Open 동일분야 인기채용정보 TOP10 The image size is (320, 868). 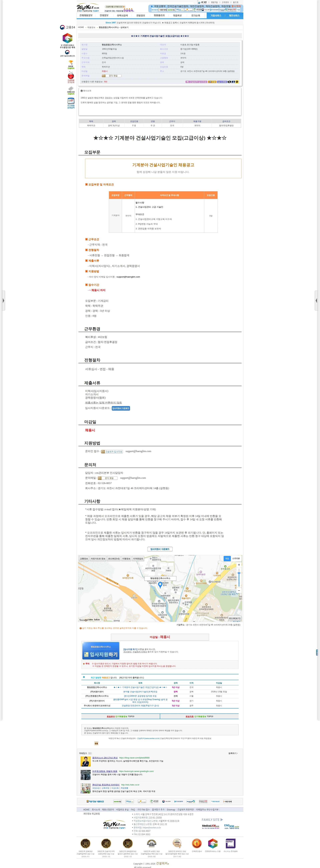tap(120, 716)
